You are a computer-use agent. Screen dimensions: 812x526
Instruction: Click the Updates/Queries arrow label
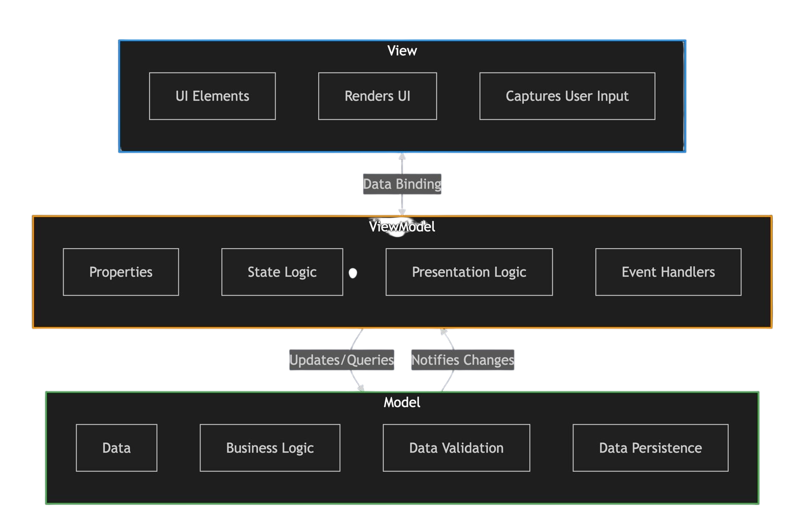[341, 360]
